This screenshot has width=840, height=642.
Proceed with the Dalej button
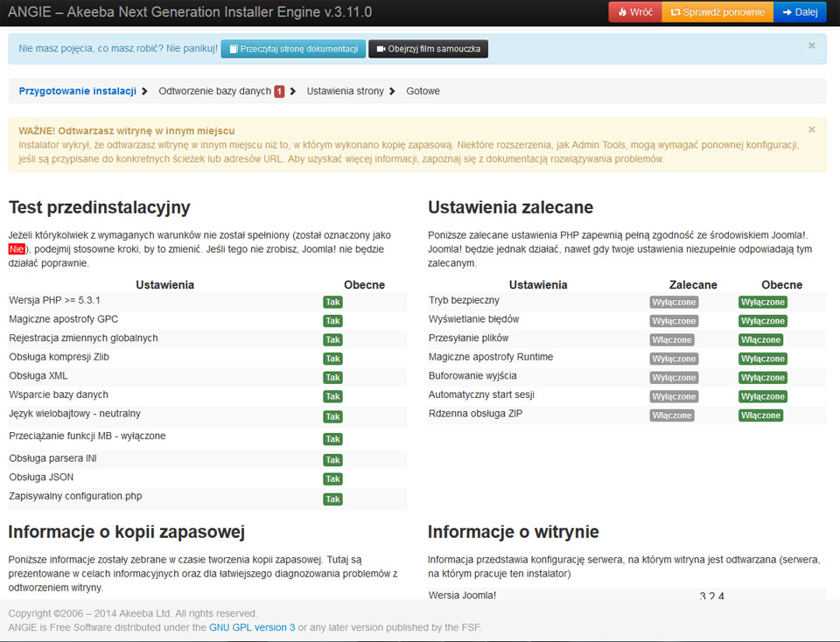point(800,12)
